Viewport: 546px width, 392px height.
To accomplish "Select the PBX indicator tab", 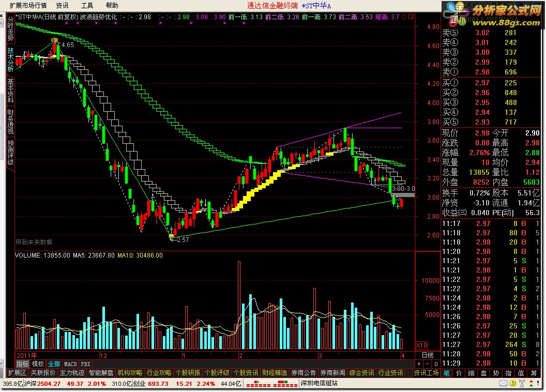I will point(85,364).
